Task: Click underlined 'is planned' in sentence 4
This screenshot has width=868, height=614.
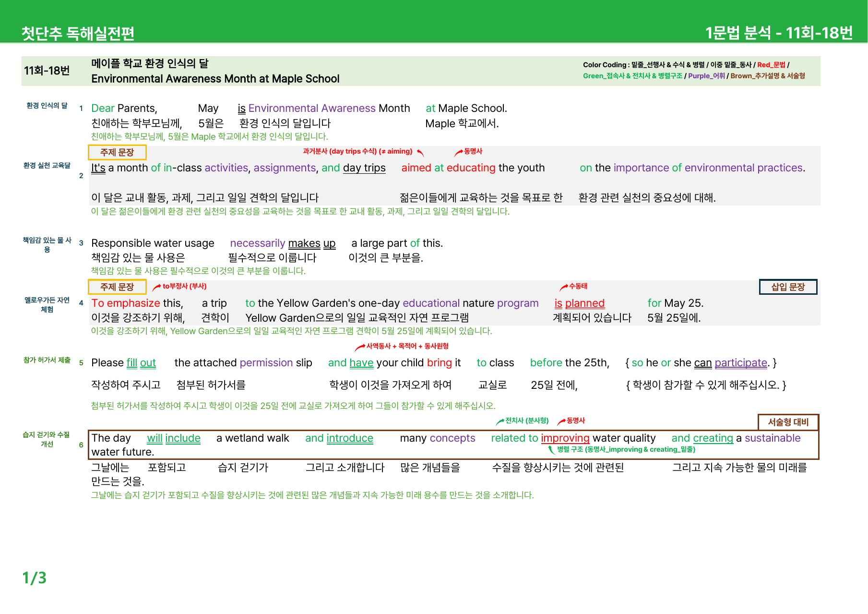Action: 580,303
